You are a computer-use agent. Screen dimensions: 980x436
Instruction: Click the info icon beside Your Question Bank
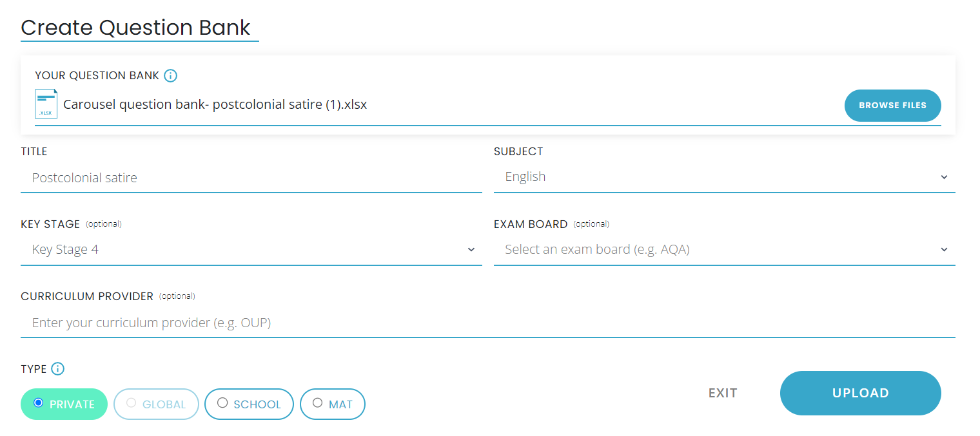pyautogui.click(x=170, y=76)
